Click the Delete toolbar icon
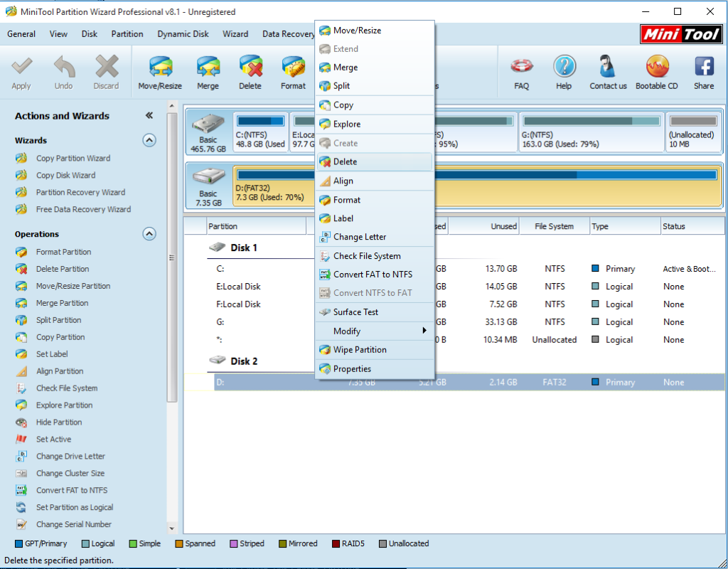 click(250, 66)
